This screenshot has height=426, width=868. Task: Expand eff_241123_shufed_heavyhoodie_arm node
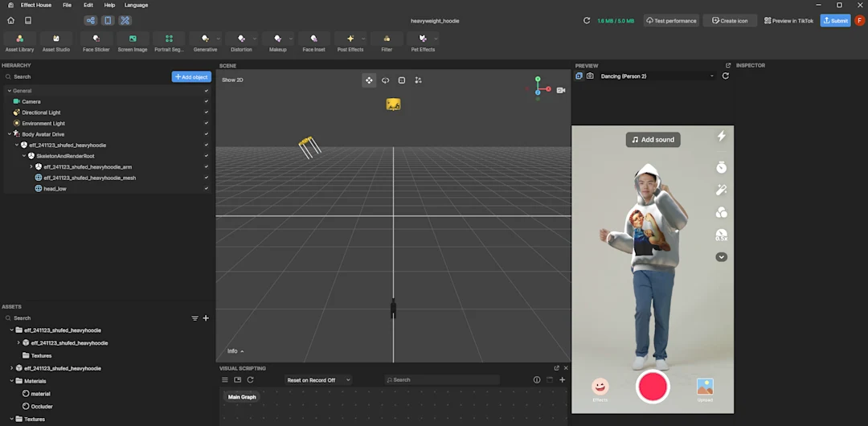31,166
